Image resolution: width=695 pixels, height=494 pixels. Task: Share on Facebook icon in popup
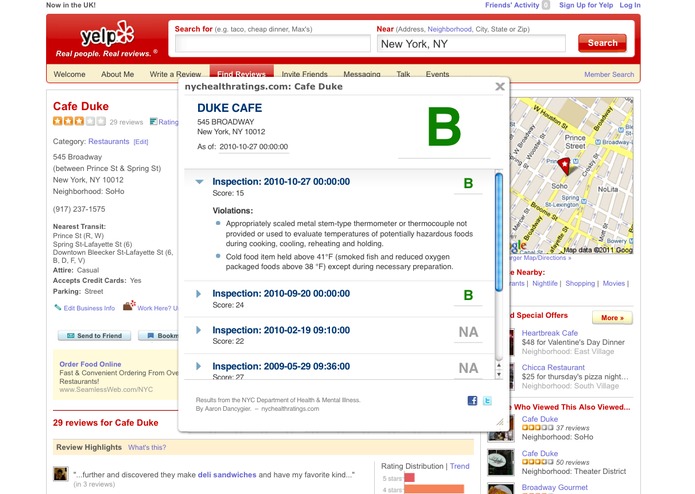tap(472, 401)
